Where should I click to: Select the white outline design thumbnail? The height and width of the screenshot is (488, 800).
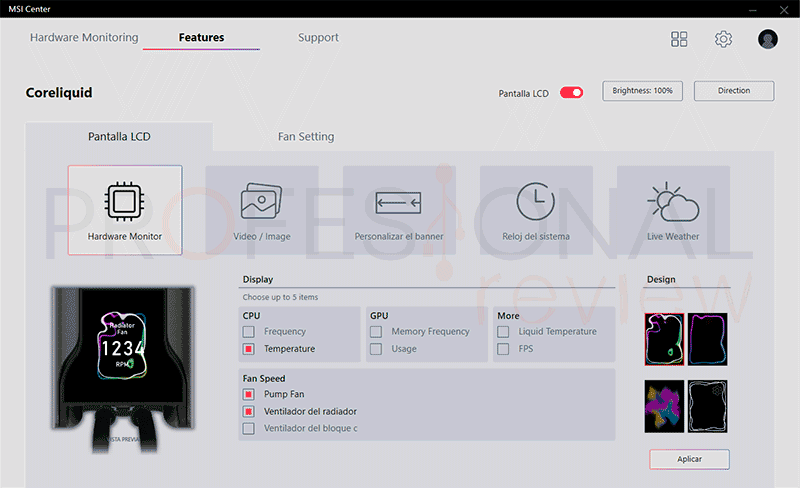pos(708,406)
